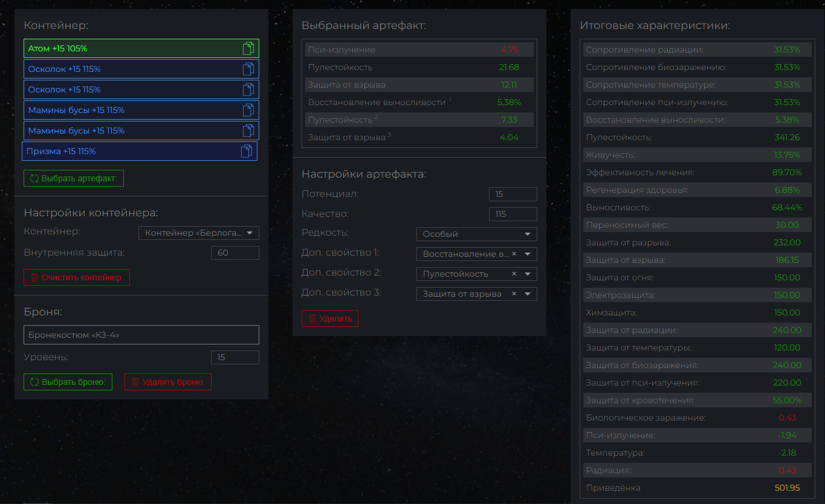
Task: Click the Бронекостюм «КЗ-4» armor field
Action: (x=141, y=335)
